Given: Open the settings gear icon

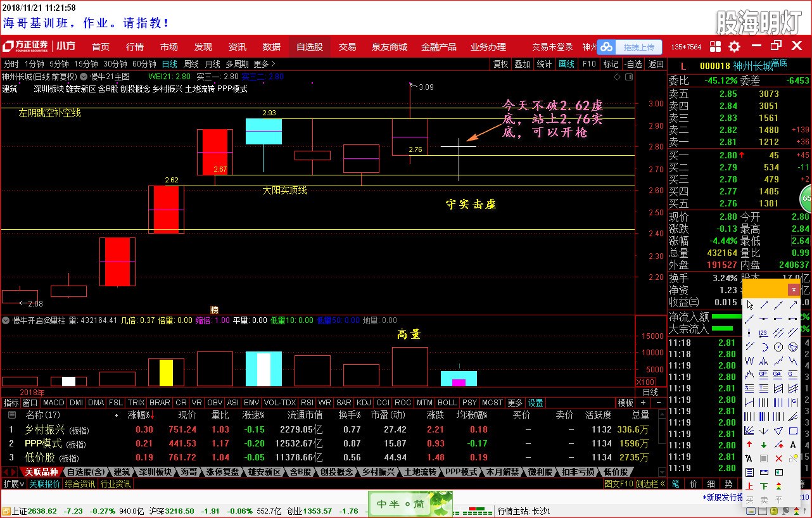Looking at the screenshot, I should [x=734, y=46].
